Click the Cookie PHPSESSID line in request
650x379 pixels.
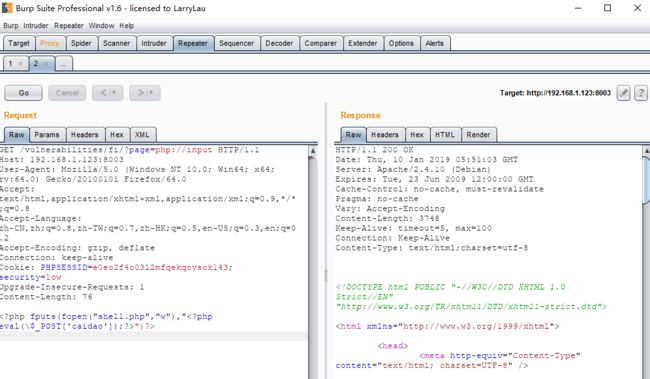coord(116,267)
